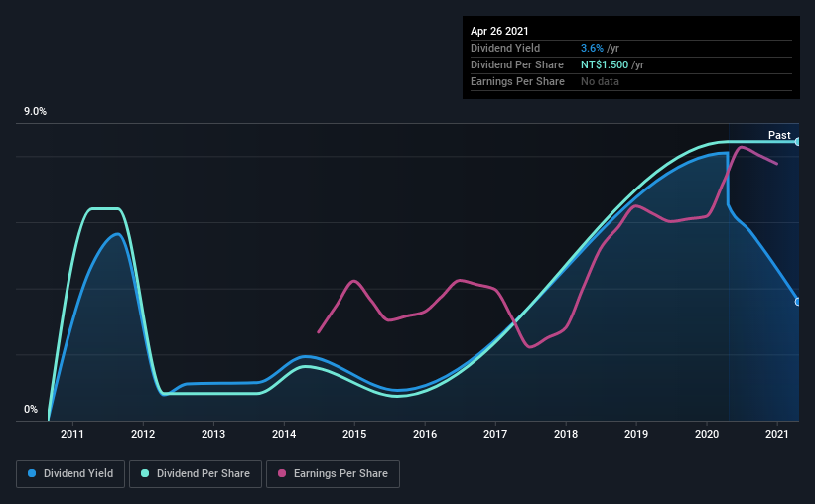Screen dimensions: 815x504
Task: Click the pink Earnings Per Share legend dot
Action: pyautogui.click(x=282, y=473)
